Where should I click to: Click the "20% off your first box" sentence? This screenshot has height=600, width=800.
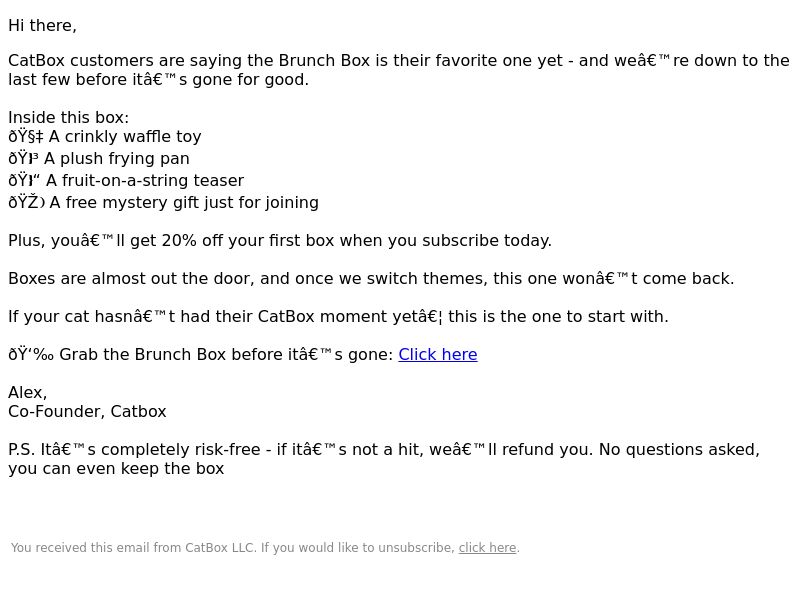pos(280,241)
